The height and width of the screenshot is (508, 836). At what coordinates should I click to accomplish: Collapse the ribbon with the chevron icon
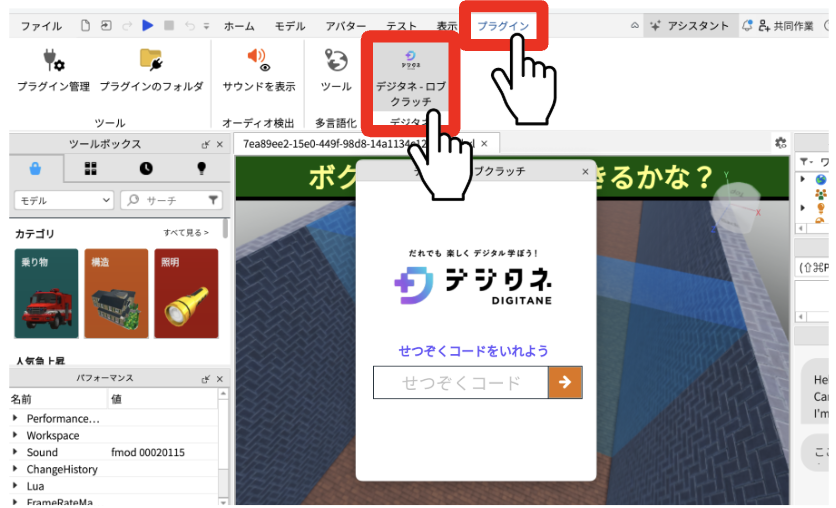[634, 26]
